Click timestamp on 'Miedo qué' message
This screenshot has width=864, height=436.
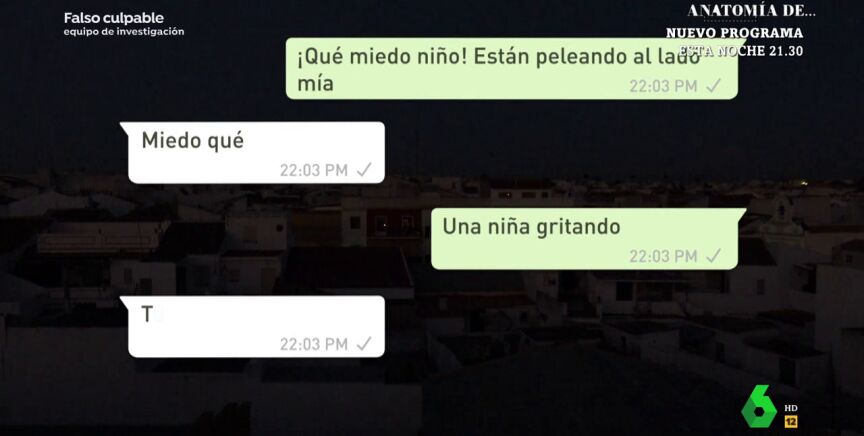[x=314, y=170]
